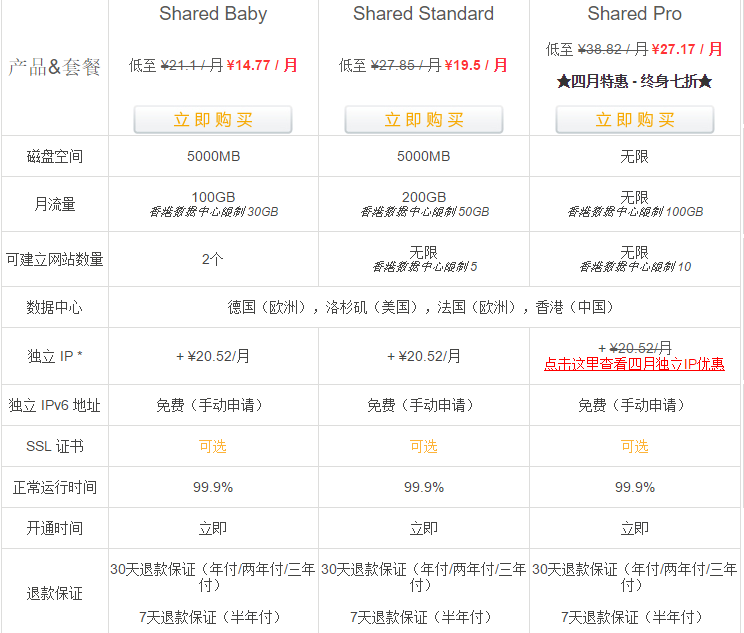Click the 数据中心 locations list text
The width and height of the screenshot is (744, 633).
[424, 307]
